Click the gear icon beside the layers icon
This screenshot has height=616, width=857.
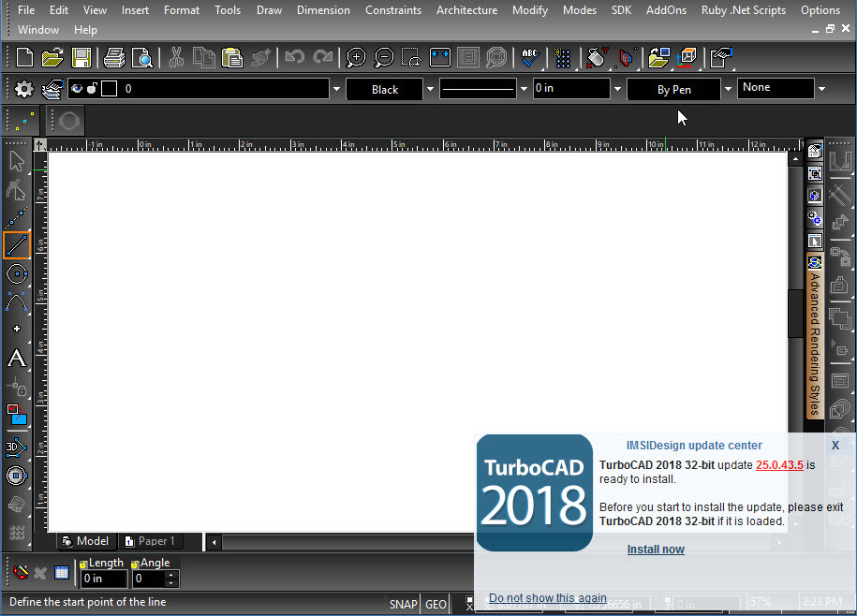coord(24,89)
